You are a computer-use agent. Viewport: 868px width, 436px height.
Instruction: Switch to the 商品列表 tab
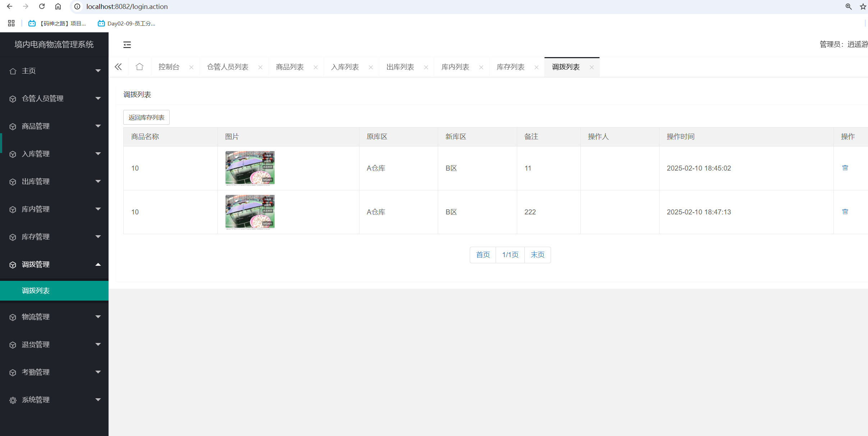point(290,67)
